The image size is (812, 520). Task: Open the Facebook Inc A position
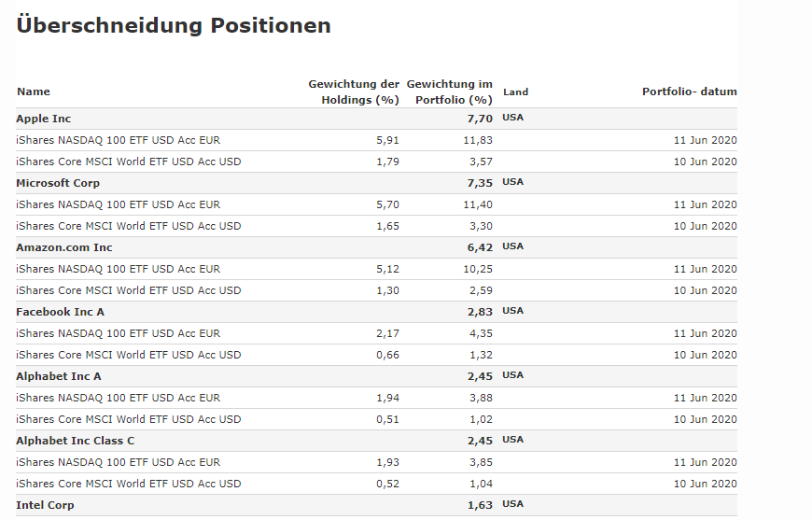pyautogui.click(x=60, y=312)
